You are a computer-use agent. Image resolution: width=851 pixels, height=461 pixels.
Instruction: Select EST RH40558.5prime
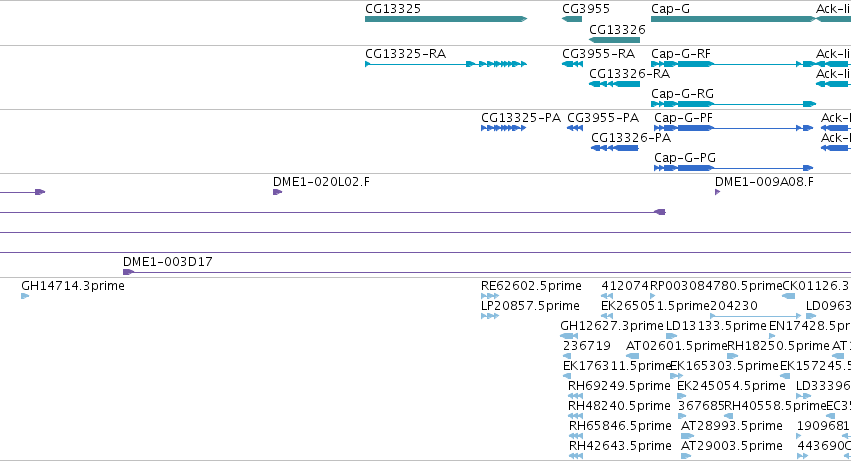pos(729,416)
